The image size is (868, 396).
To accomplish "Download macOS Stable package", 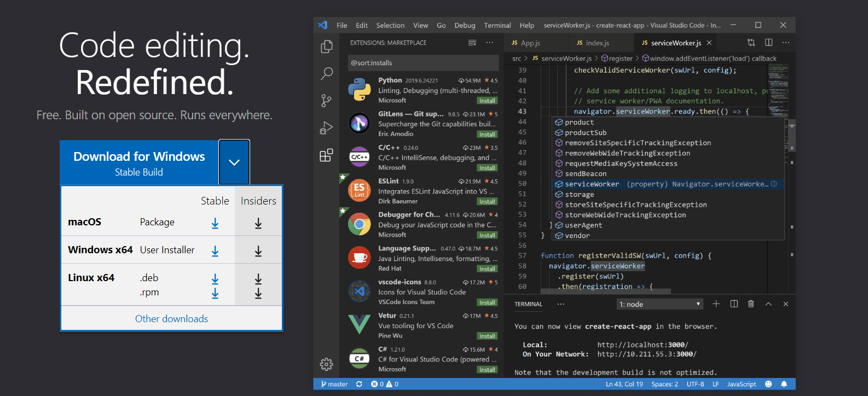I will (215, 223).
